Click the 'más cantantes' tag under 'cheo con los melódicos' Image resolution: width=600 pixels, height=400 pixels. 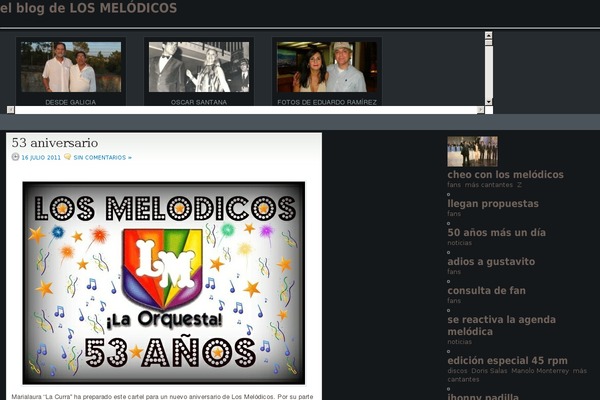(489, 185)
